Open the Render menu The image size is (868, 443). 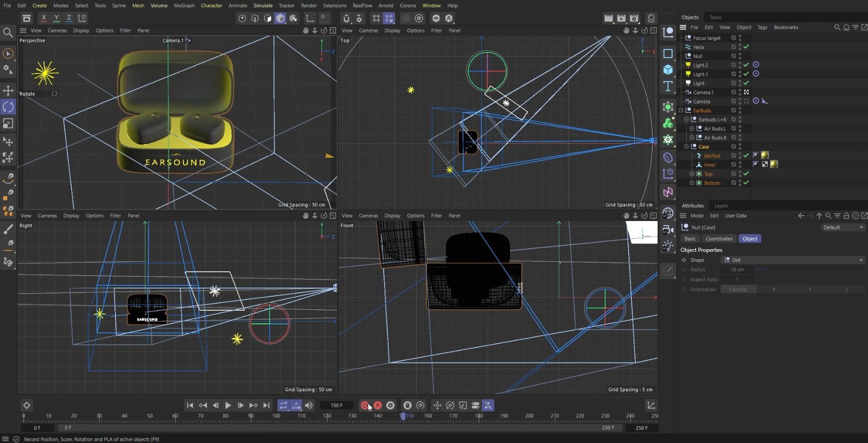[309, 5]
